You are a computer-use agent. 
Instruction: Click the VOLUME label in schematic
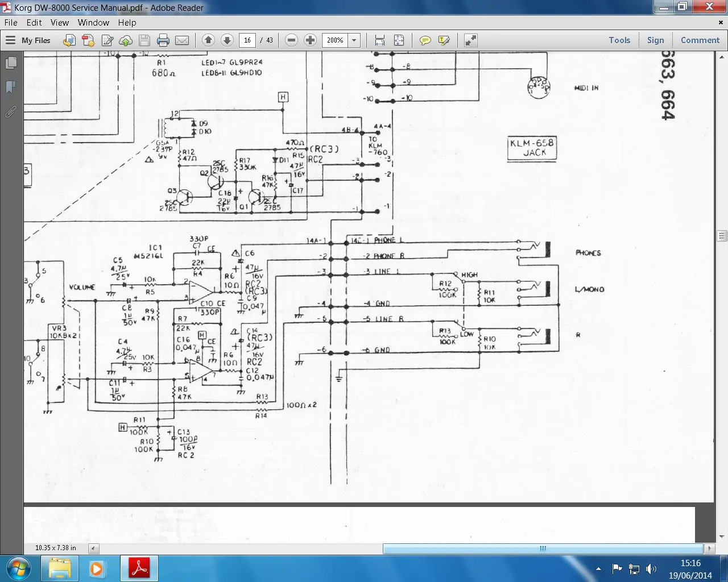pyautogui.click(x=82, y=288)
